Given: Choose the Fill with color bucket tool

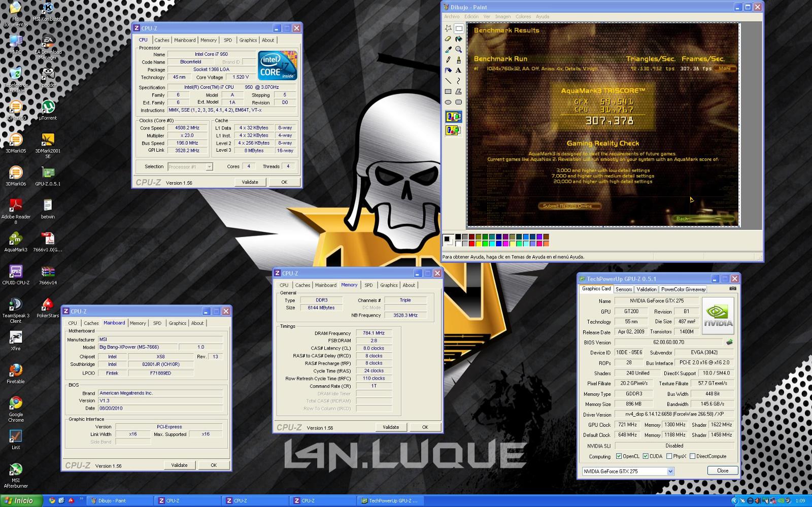Looking at the screenshot, I should 459,39.
